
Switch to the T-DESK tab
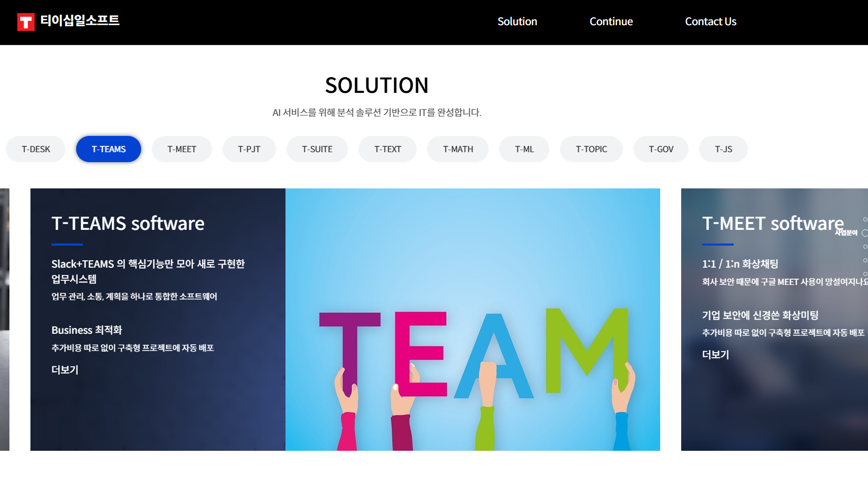coord(36,149)
